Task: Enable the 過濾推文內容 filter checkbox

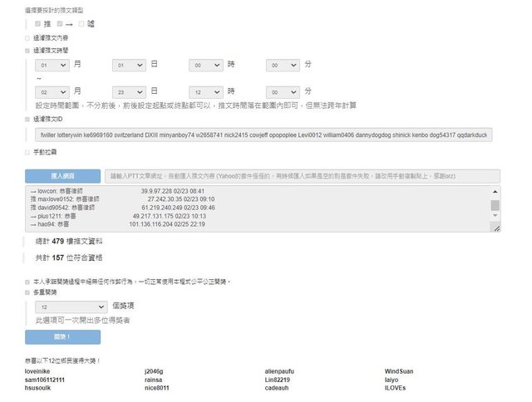Action: (x=27, y=37)
